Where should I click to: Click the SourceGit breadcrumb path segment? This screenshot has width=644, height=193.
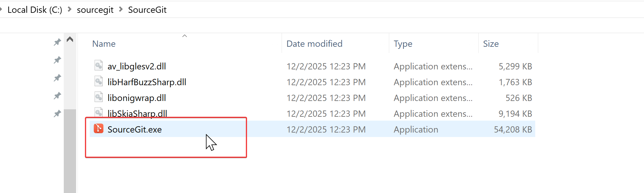pos(147,10)
